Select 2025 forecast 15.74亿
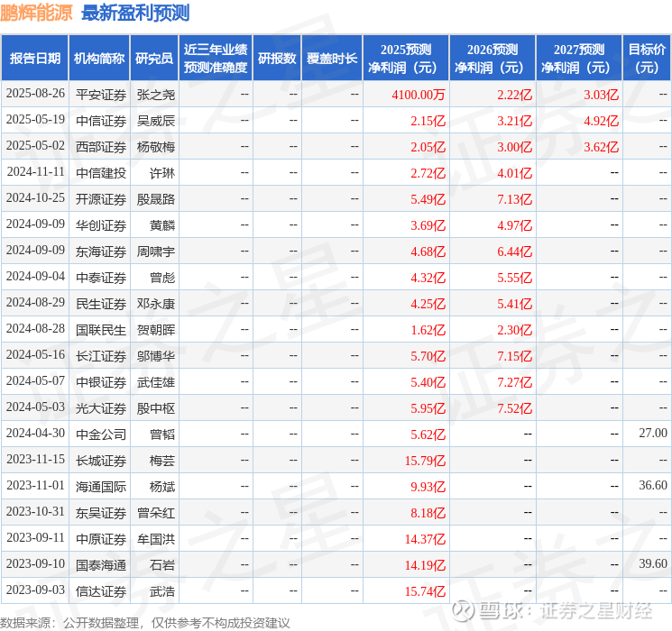672x631 pixels. 425,591
